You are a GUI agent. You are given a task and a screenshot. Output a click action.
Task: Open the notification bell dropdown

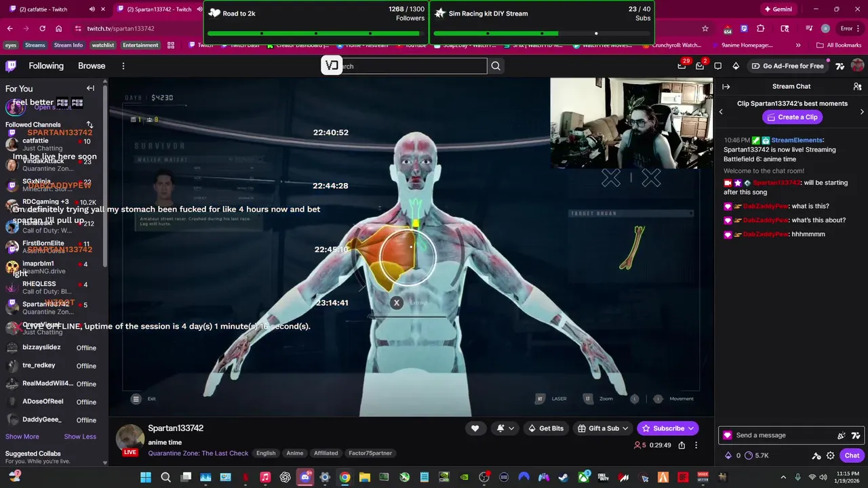point(505,428)
